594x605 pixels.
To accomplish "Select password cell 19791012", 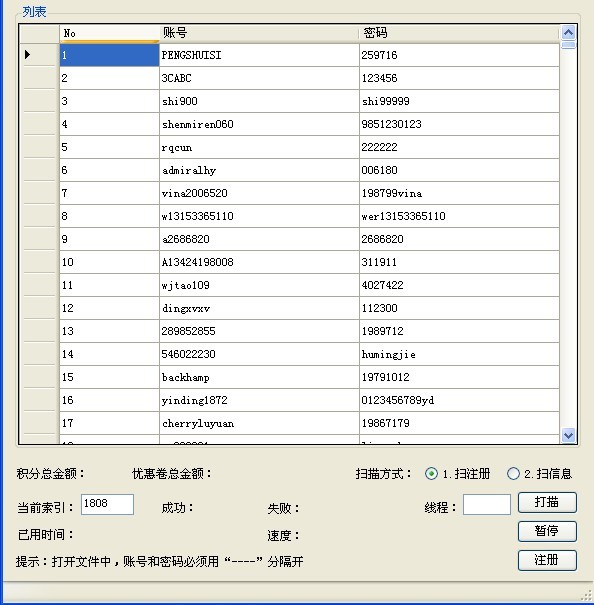I will pos(459,377).
